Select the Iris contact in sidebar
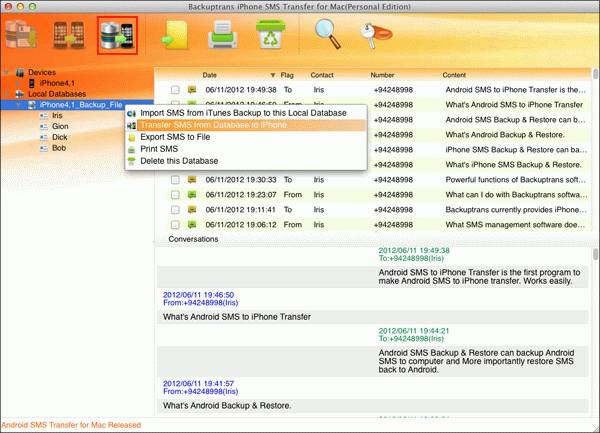This screenshot has height=433, width=600. point(57,116)
